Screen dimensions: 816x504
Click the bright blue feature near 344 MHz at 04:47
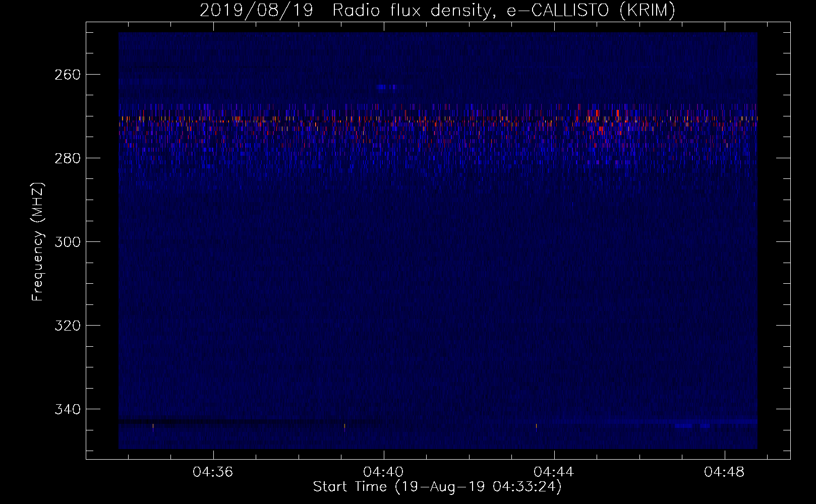[x=692, y=426]
